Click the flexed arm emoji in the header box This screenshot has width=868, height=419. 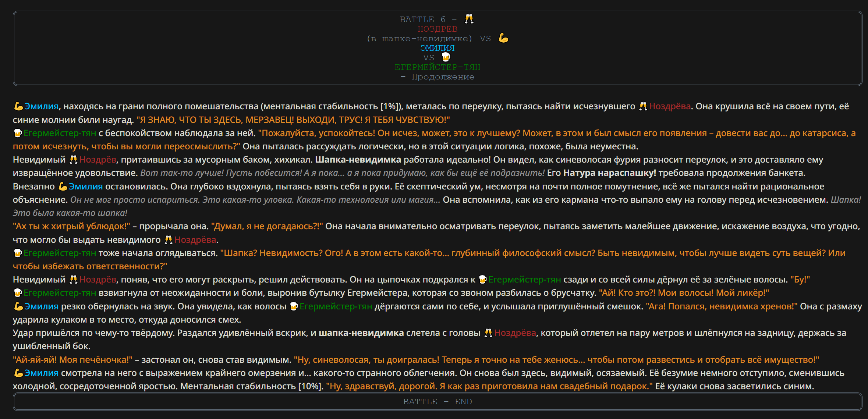(x=503, y=38)
